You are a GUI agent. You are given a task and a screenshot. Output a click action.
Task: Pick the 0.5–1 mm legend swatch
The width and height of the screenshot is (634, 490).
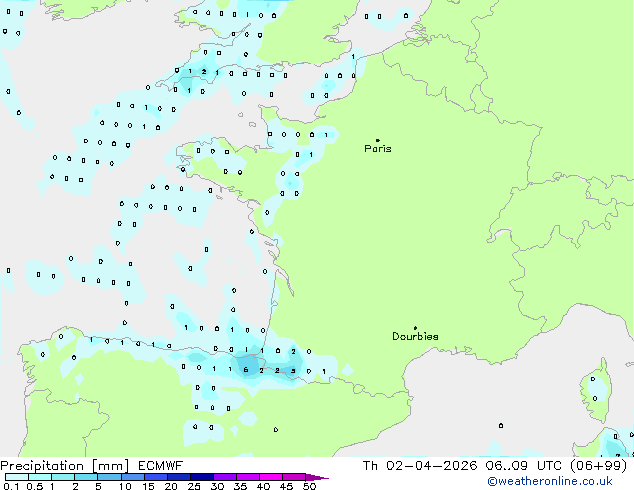[40, 477]
